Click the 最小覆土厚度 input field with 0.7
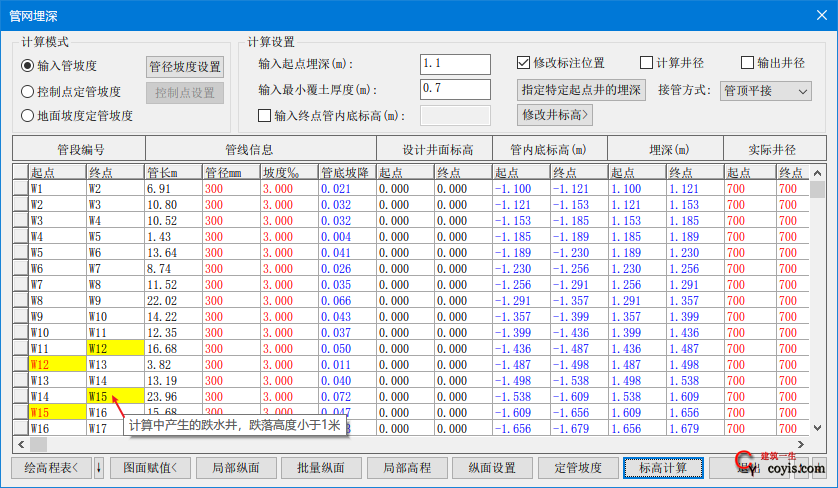Viewport: 838px width, 488px height. [455, 89]
